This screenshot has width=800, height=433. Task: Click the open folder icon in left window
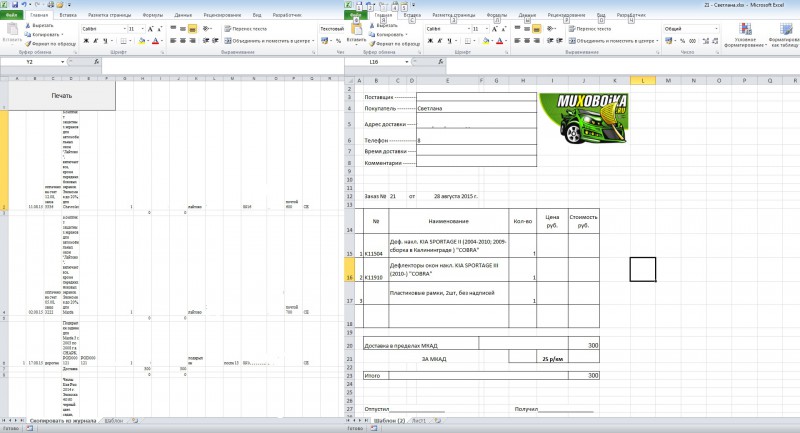60,5
